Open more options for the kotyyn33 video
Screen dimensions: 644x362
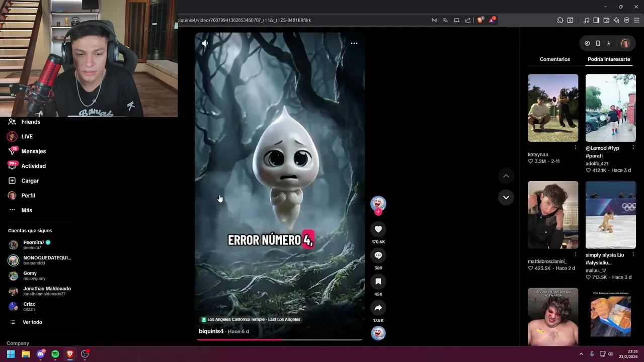tap(575, 147)
